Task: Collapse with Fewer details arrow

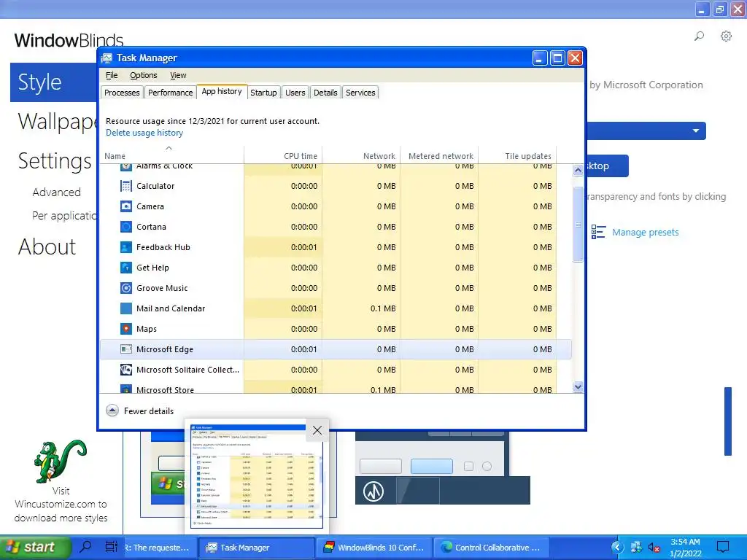Action: point(112,411)
